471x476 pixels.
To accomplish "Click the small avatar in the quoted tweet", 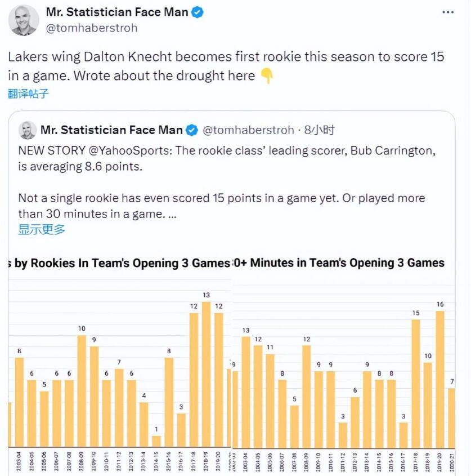I will pyautogui.click(x=28, y=130).
